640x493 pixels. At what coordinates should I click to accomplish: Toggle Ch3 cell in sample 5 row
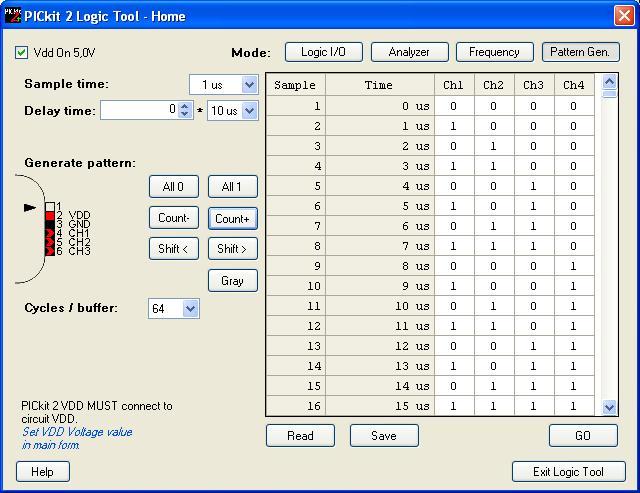[534, 186]
